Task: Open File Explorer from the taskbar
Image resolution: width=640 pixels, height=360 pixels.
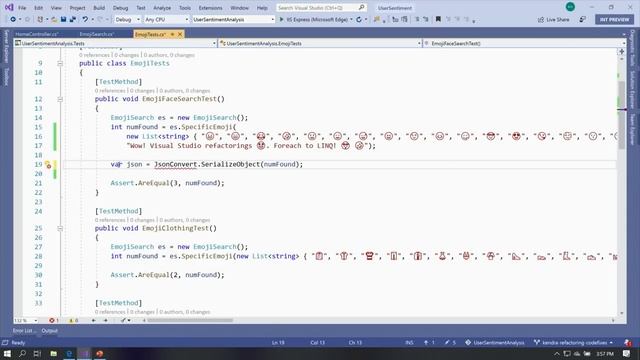Action: click(53, 353)
